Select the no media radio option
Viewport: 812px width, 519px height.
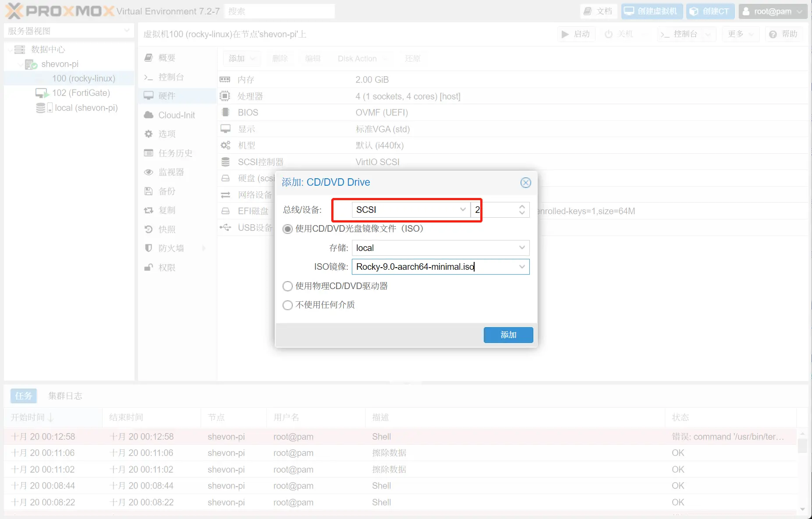tap(287, 305)
